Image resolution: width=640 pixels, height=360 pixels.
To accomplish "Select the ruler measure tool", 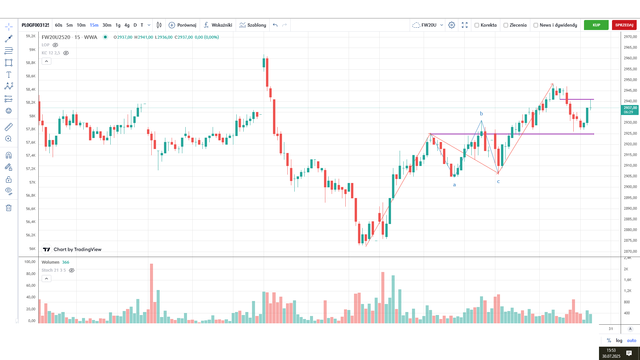I will (9, 127).
